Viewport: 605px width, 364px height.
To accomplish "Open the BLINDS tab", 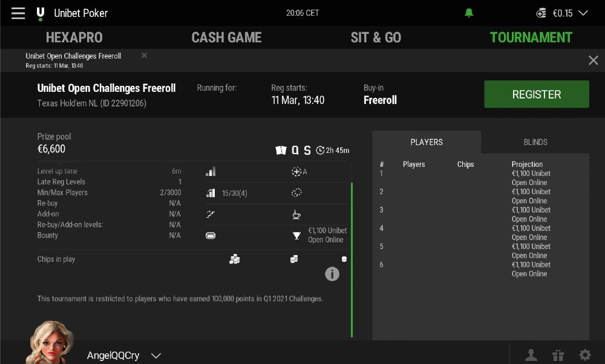I will (x=535, y=142).
